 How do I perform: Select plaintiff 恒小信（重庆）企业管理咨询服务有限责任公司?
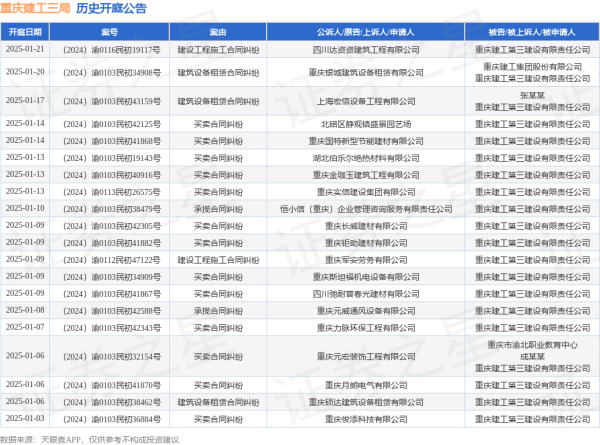[x=366, y=209]
